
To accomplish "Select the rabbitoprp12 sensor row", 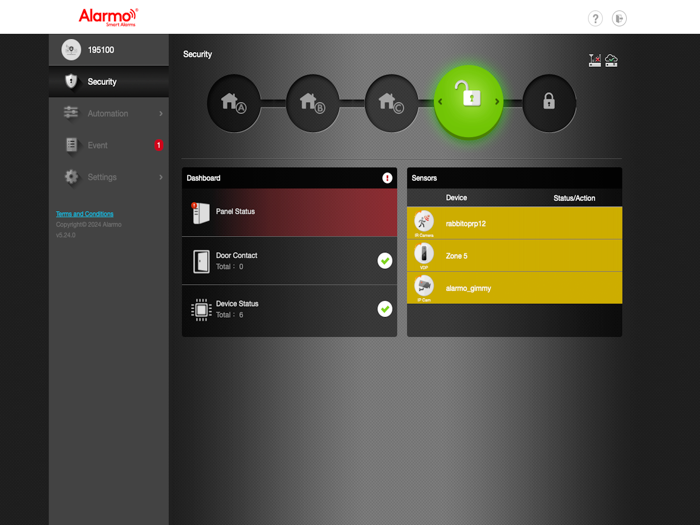I will (514, 223).
